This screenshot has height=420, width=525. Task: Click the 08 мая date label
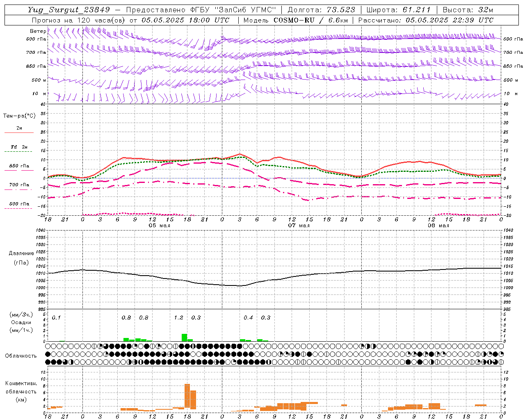point(438,226)
